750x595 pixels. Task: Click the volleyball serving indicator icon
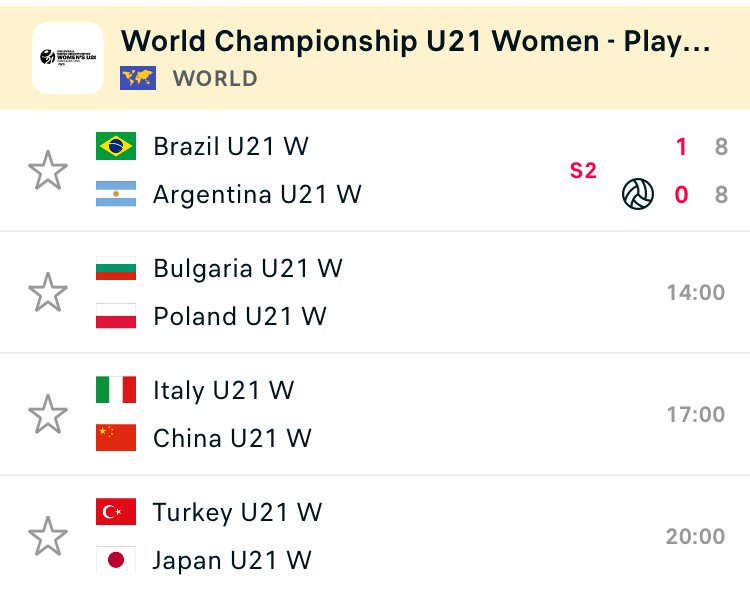(x=638, y=194)
